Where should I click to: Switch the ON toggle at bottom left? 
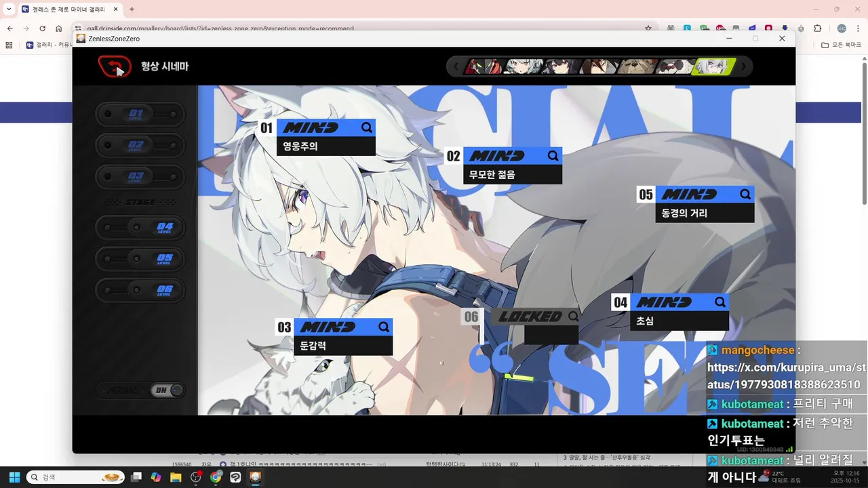(x=167, y=390)
